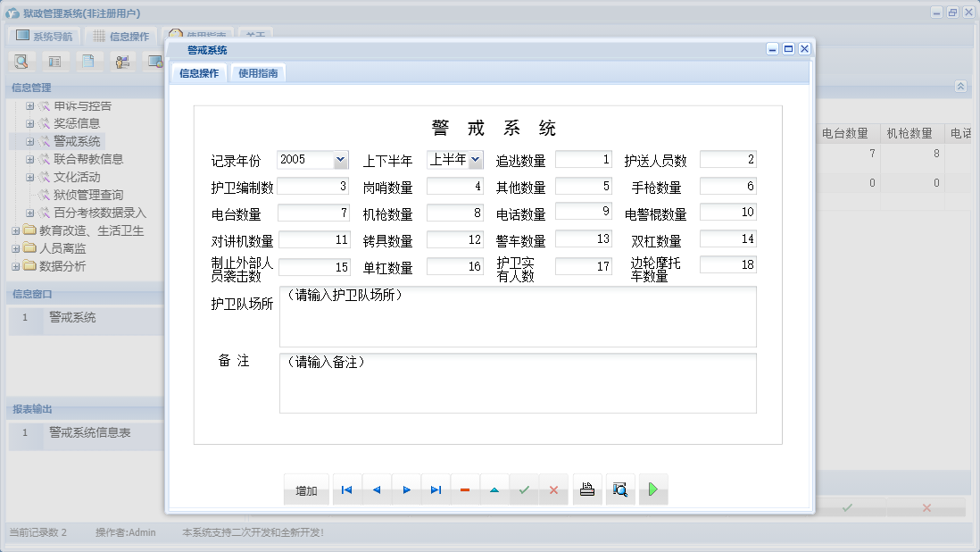The height and width of the screenshot is (552, 980).
Task: Open the 记录年份 year dropdown
Action: pyautogui.click(x=340, y=160)
